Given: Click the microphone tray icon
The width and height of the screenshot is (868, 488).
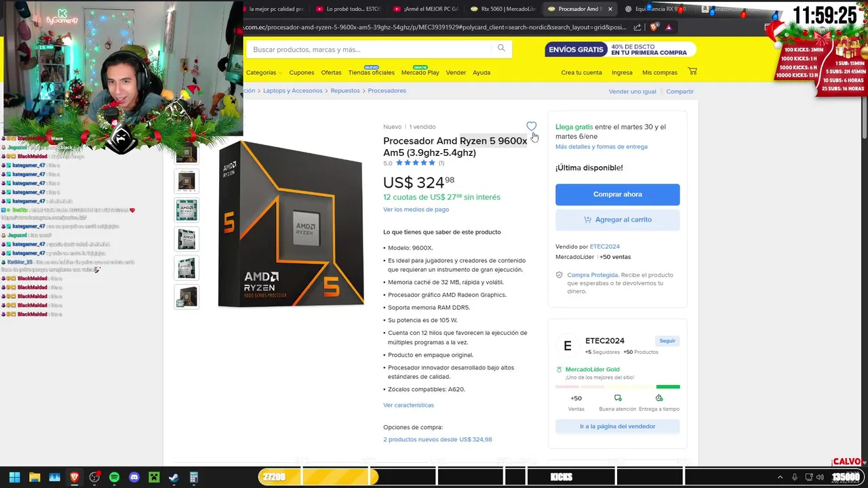Looking at the screenshot, I should pyautogui.click(x=795, y=477).
